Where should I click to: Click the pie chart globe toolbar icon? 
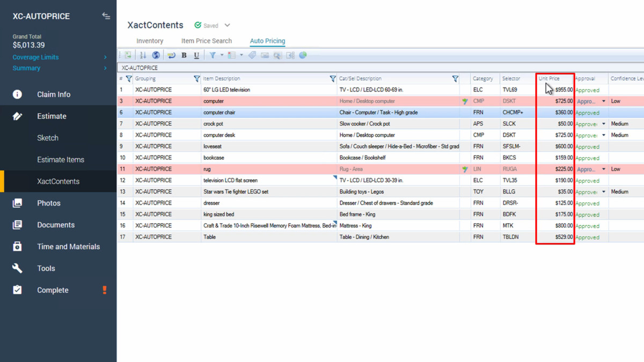point(303,55)
